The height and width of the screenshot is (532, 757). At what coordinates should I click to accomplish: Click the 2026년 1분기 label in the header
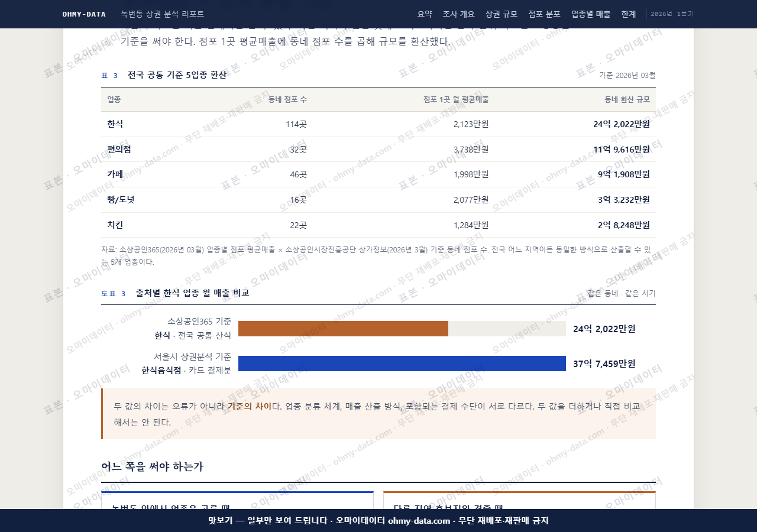672,14
